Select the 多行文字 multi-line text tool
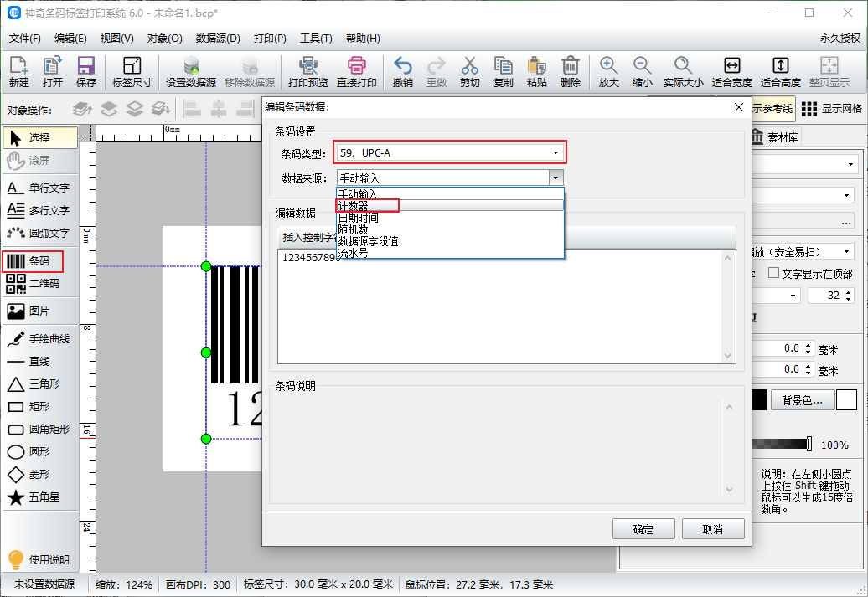Image resolution: width=868 pixels, height=597 pixels. pyautogui.click(x=40, y=211)
